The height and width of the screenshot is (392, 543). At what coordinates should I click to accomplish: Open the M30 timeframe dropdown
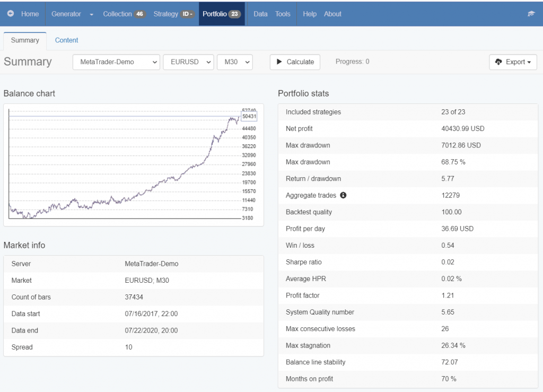pyautogui.click(x=234, y=62)
